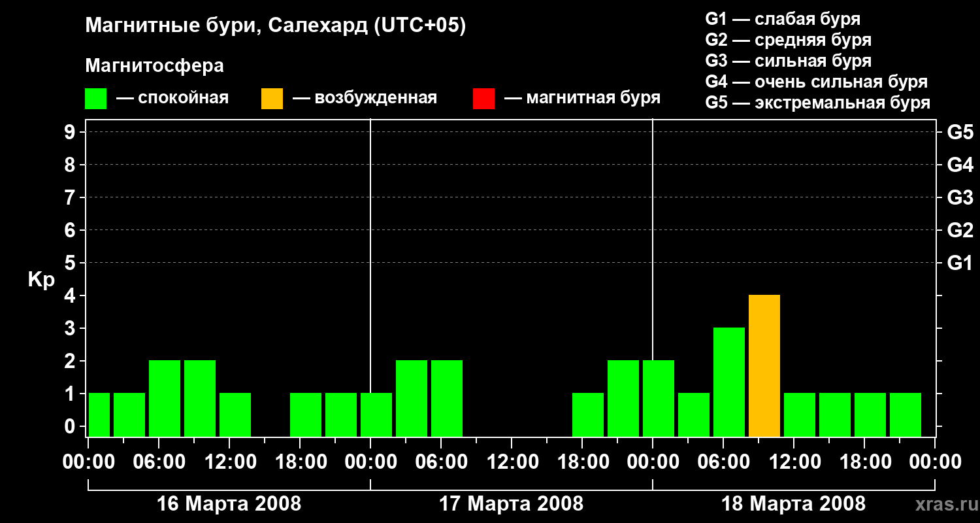
Task: Select the Kp 2 bar crossing midnight into 18 March
Action: [659, 399]
